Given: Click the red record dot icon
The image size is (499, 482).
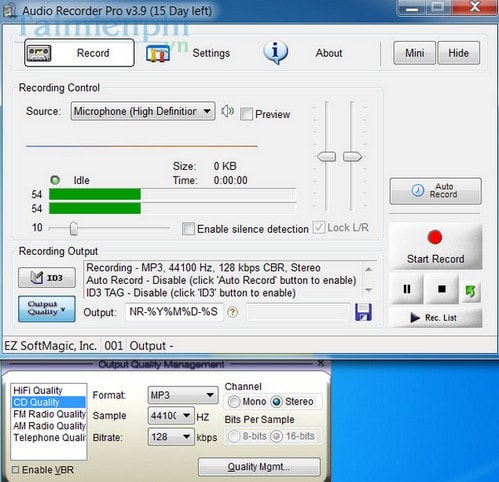Looking at the screenshot, I should click(x=435, y=237).
